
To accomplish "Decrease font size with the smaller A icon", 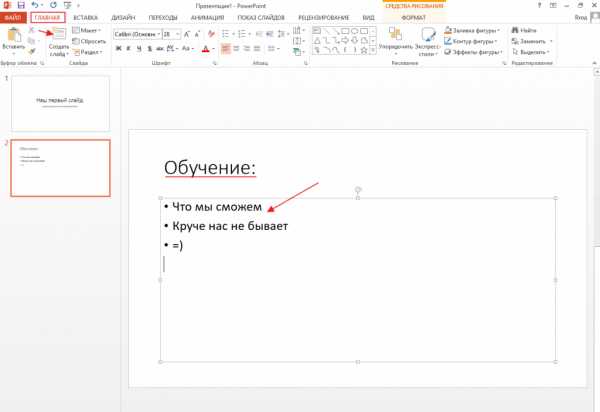I will coord(197,34).
